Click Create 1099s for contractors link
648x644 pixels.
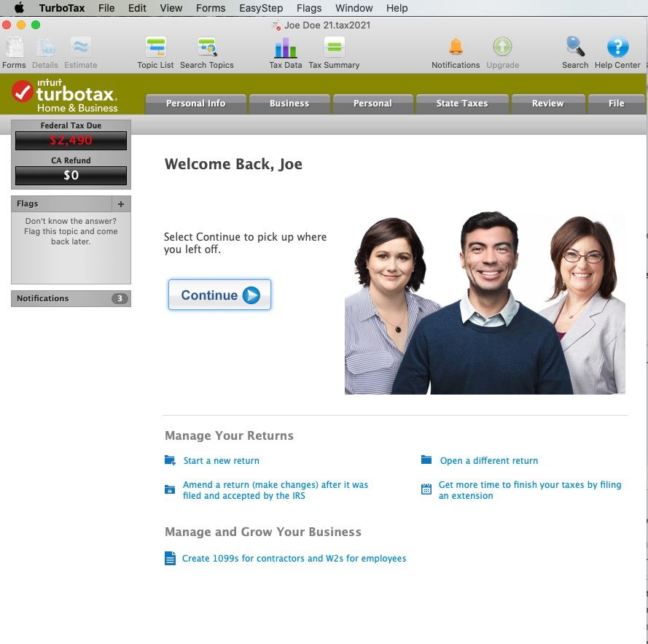(x=294, y=559)
